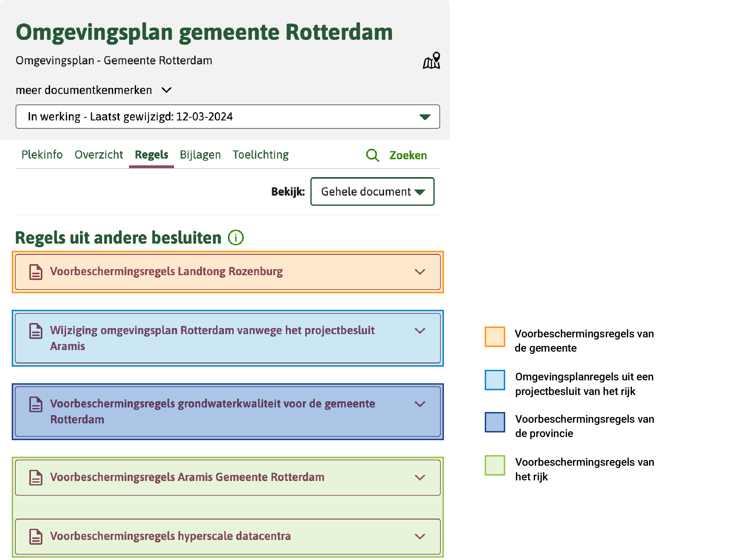Image resolution: width=753 pixels, height=560 pixels.
Task: Switch to the Plekinfo tab
Action: pos(42,155)
